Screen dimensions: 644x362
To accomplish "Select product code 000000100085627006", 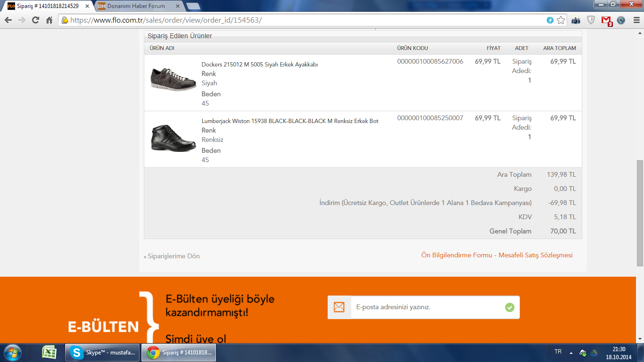I will 430,61.
